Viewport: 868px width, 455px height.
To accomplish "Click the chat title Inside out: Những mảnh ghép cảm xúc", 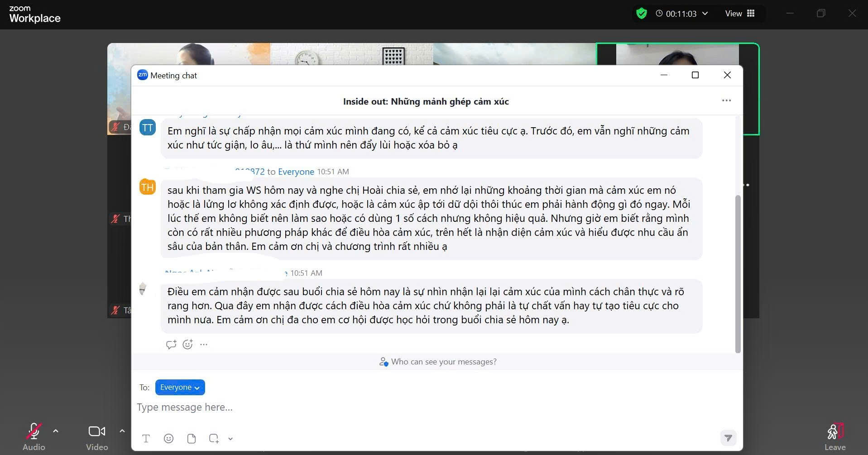I will tap(426, 101).
